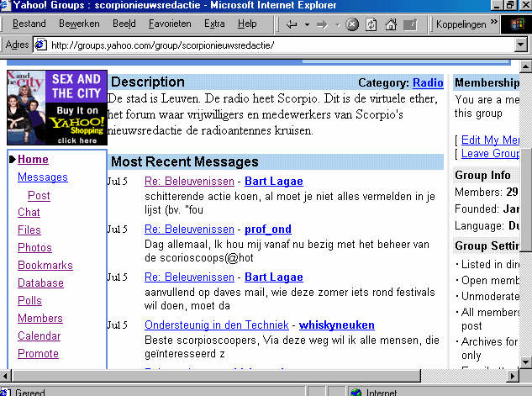Click the horizontal scrollbar right arrow
The height and width of the screenshot is (396, 532).
tap(513, 376)
